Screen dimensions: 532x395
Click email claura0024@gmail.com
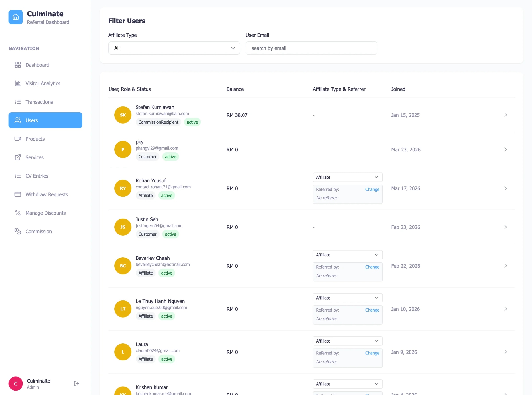click(x=157, y=350)
